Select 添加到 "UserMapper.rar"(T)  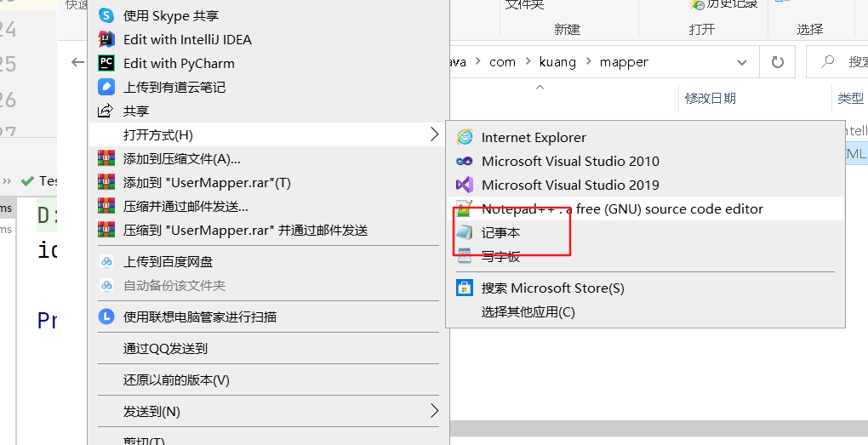(268, 182)
